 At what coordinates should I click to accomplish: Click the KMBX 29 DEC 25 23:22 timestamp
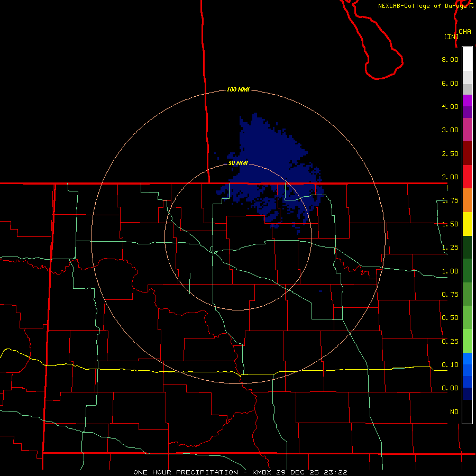(x=300, y=472)
